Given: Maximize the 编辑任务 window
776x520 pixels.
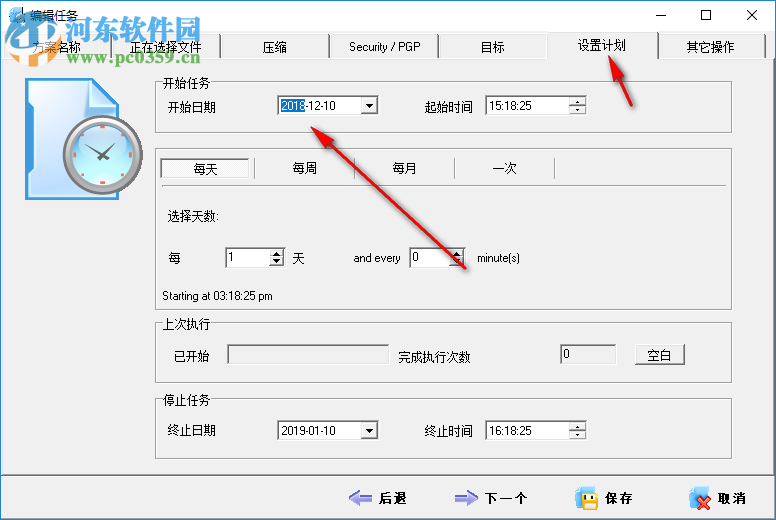Looking at the screenshot, I should pyautogui.click(x=706, y=15).
